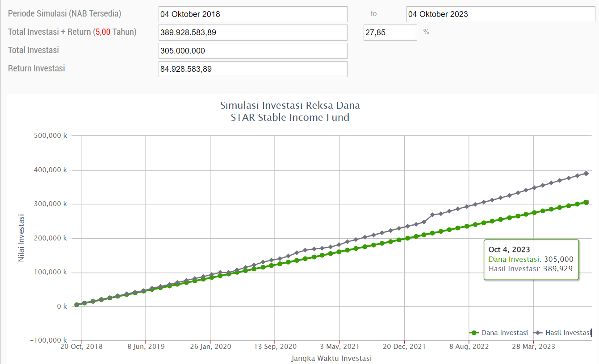Screen dimensions: 599x364
Task: Click the 'to' label between date fields
Action: [373, 14]
